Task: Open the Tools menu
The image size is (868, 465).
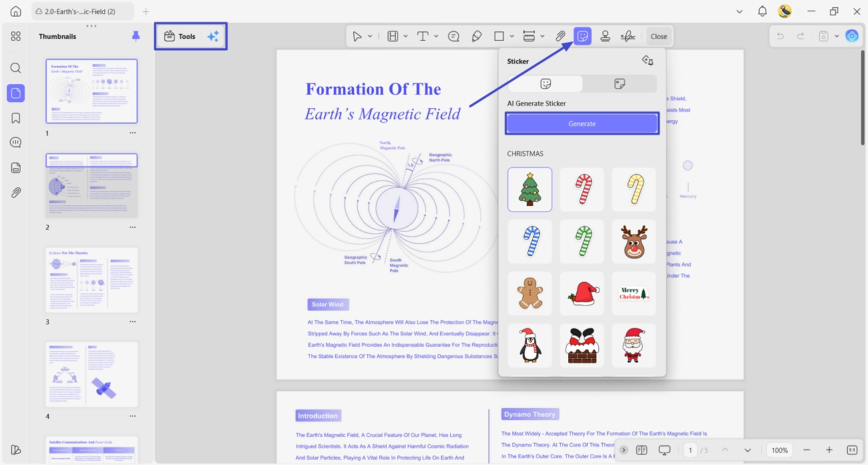Action: tap(180, 37)
